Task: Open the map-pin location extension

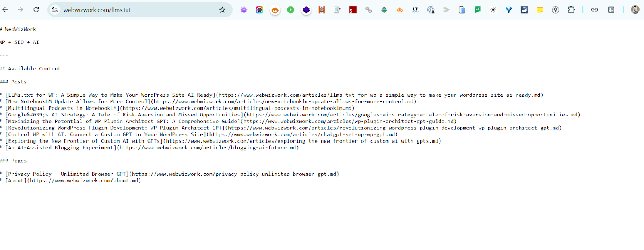Action: click(x=555, y=10)
